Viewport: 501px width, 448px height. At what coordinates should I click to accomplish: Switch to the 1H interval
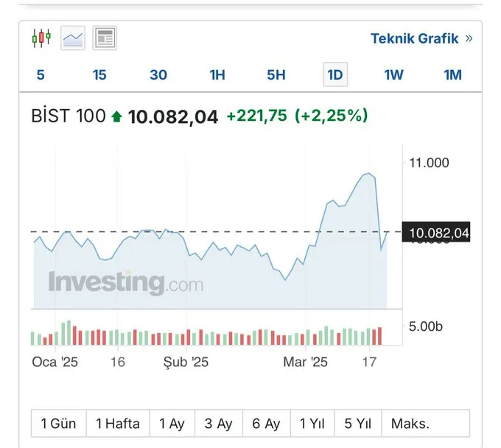217,74
